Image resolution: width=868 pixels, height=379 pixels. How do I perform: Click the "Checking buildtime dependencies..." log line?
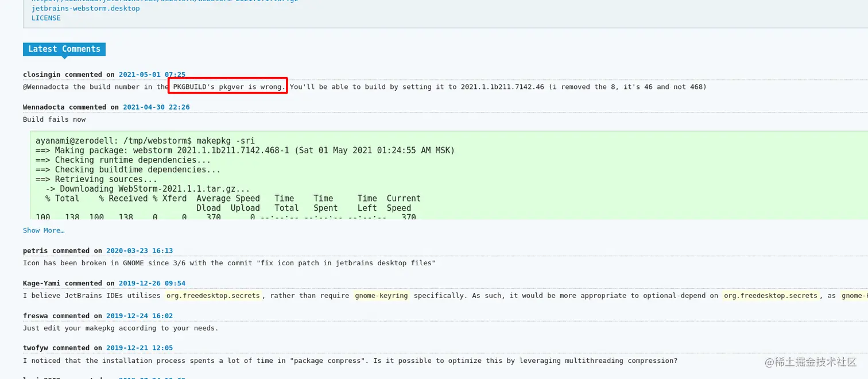128,170
